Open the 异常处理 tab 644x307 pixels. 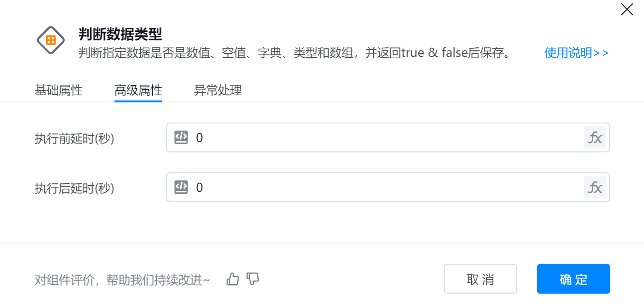coord(218,91)
